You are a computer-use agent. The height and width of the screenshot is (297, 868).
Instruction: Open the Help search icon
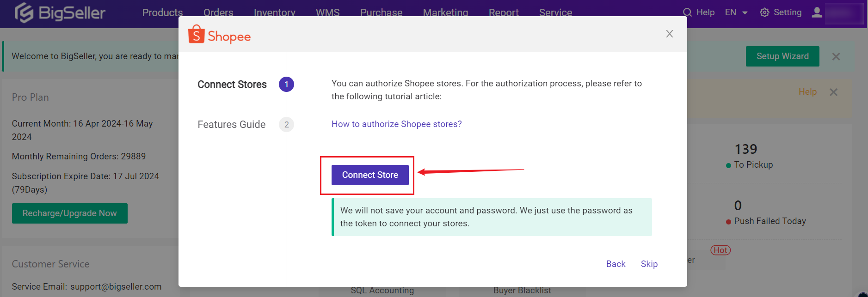(x=687, y=12)
